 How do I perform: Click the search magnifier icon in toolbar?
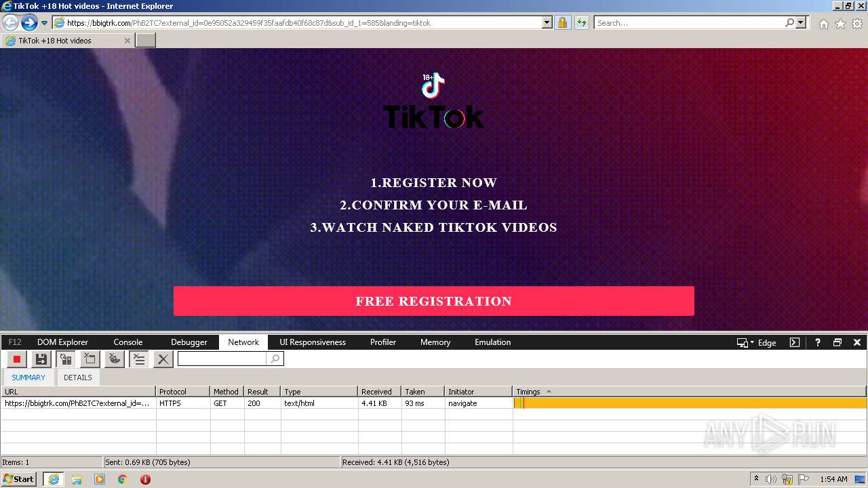point(789,22)
